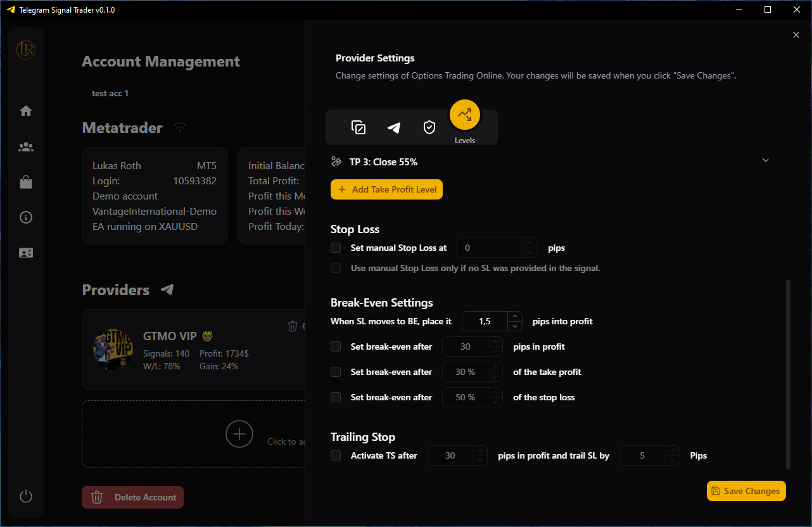812x527 pixels.
Task: Enable break-even after pips in profit checkbox
Action: [336, 346]
